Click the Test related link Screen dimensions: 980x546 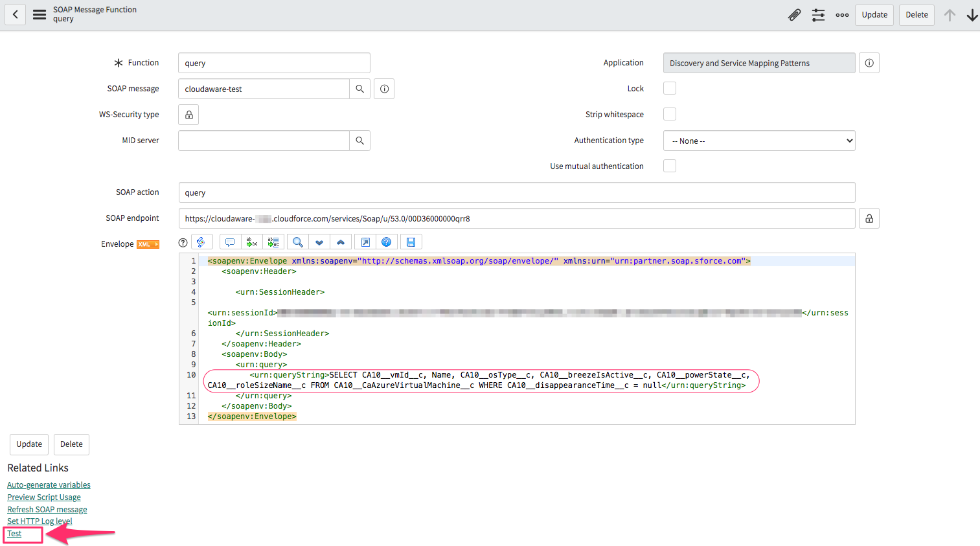click(14, 533)
